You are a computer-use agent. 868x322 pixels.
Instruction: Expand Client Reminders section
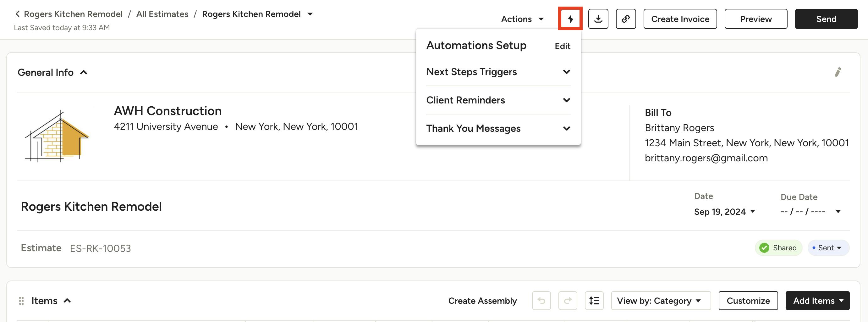[498, 100]
